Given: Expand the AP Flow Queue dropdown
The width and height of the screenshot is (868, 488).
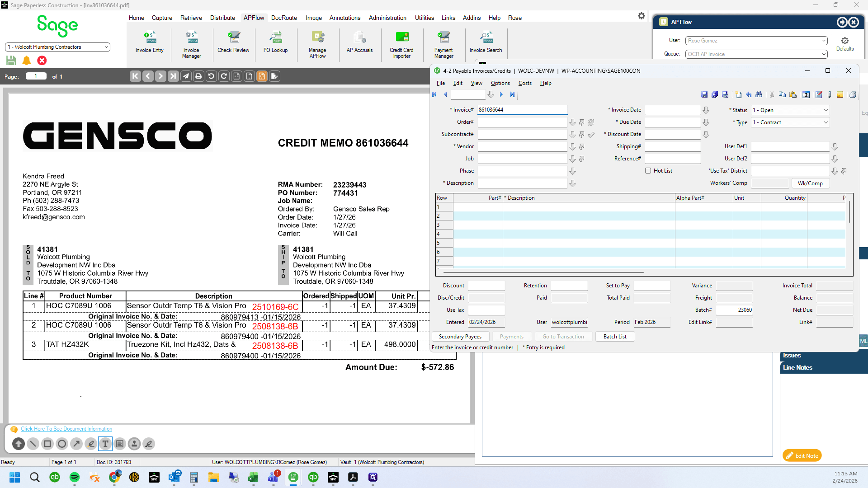Looking at the screenshot, I should (x=824, y=54).
